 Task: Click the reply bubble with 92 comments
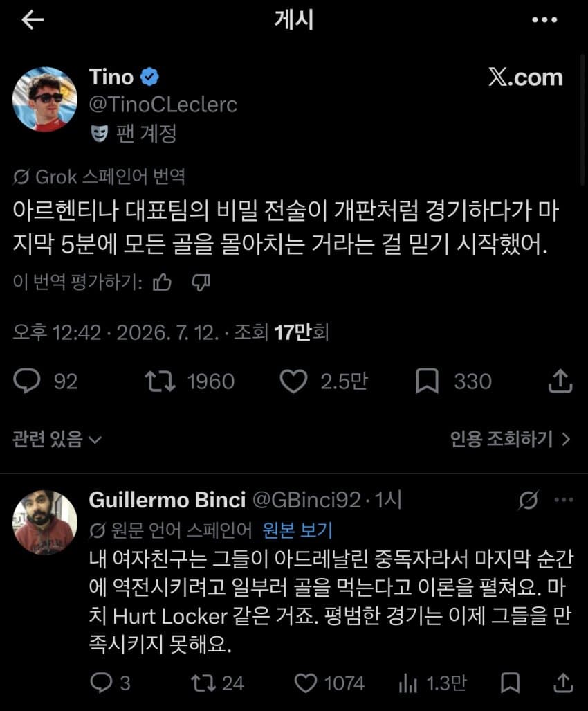pos(45,381)
